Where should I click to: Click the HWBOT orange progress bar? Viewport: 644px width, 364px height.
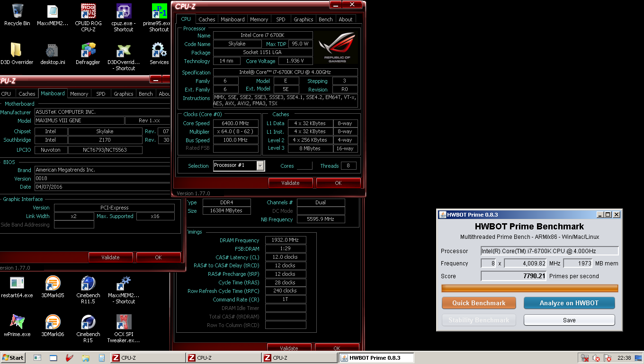(x=530, y=288)
